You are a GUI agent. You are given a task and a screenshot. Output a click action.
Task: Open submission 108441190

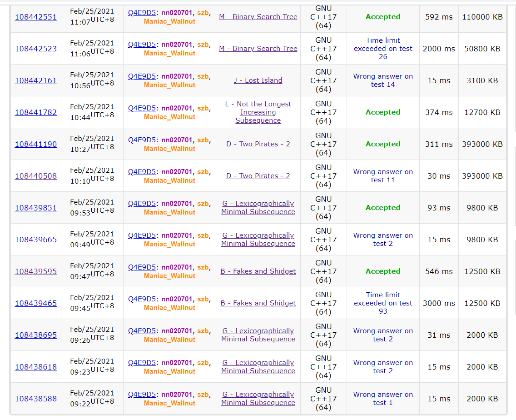click(x=36, y=144)
